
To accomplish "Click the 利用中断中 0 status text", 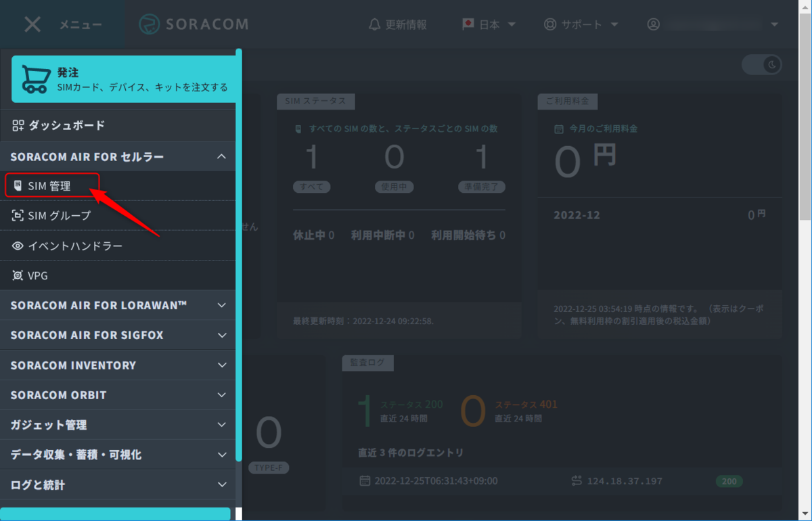I will tap(382, 235).
